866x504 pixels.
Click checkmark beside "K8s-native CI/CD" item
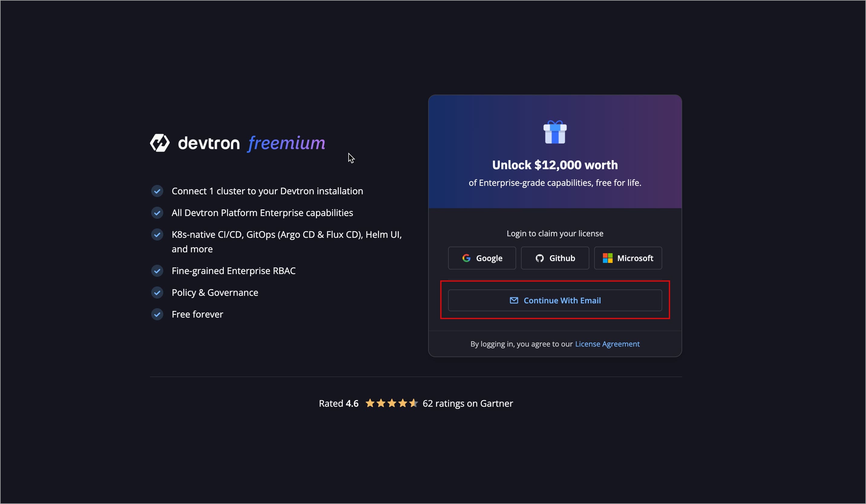pyautogui.click(x=157, y=235)
